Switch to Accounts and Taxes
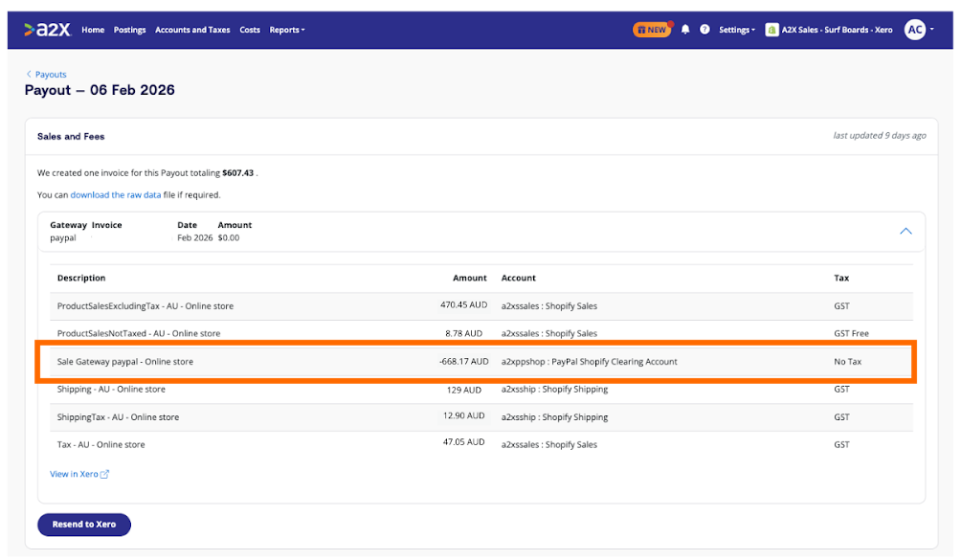 coord(192,30)
